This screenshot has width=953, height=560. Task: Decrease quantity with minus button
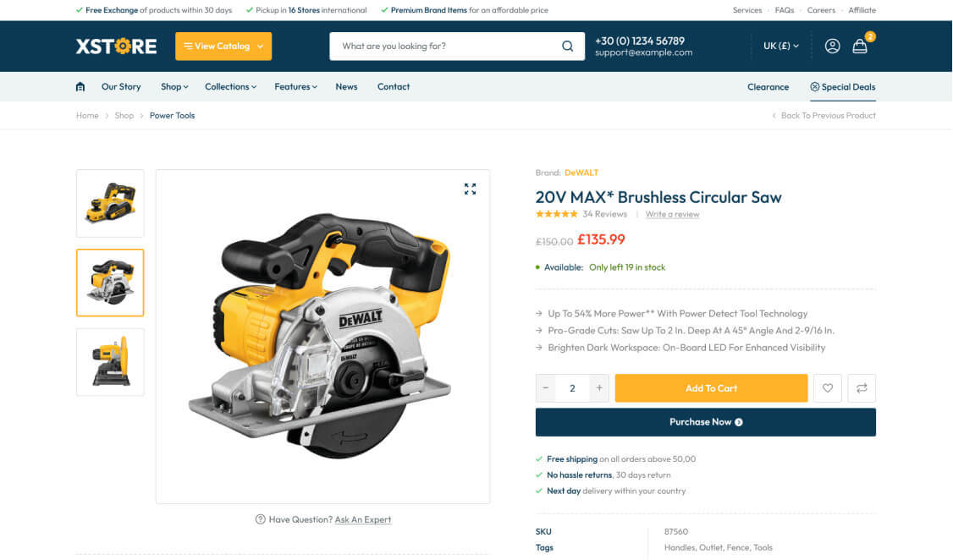point(545,388)
